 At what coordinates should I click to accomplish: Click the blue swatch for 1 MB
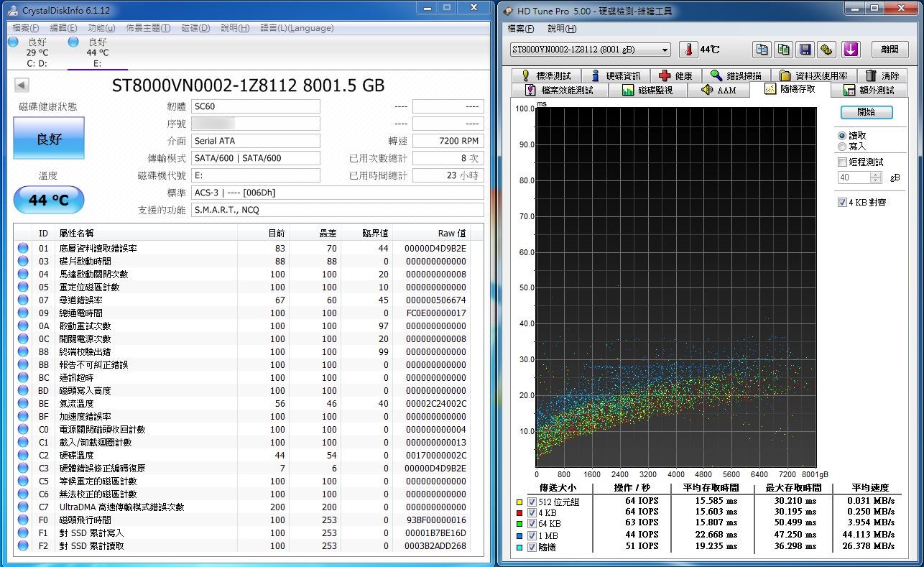(519, 536)
